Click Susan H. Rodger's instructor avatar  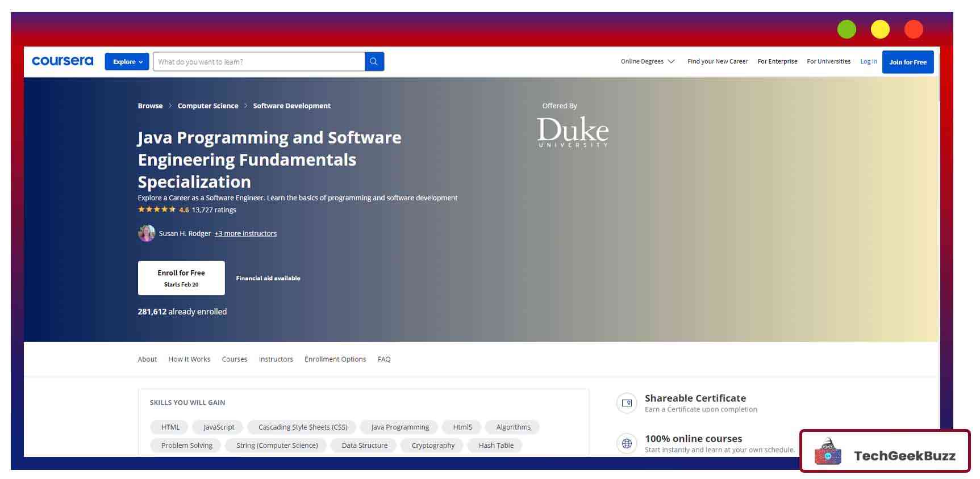(x=147, y=233)
